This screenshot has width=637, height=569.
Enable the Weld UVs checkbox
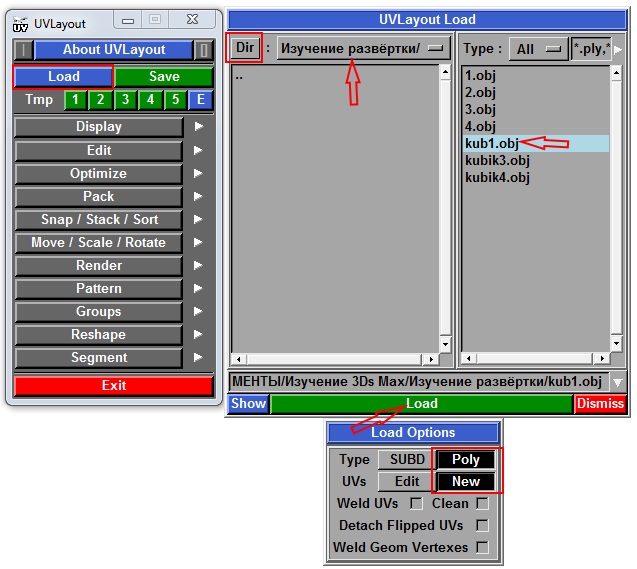click(x=417, y=504)
